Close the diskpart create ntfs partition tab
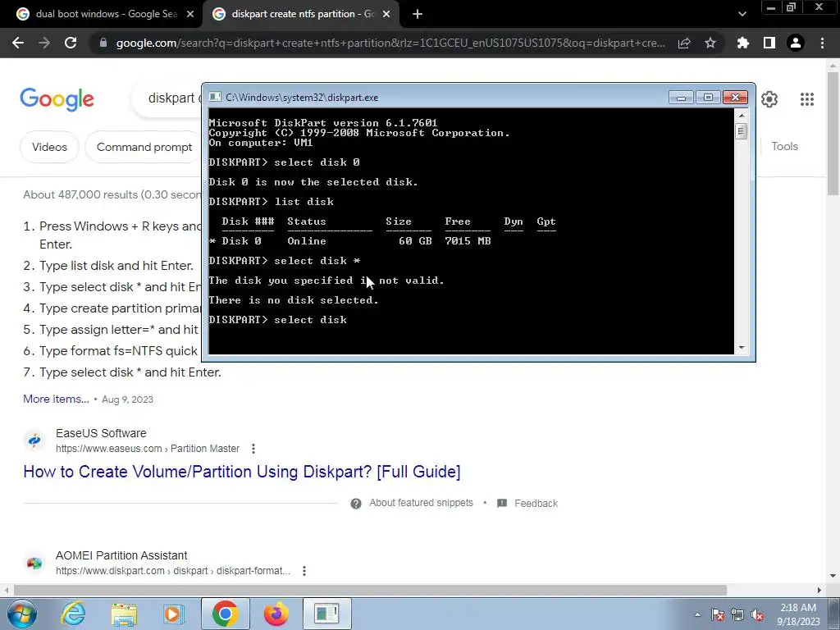 386,14
